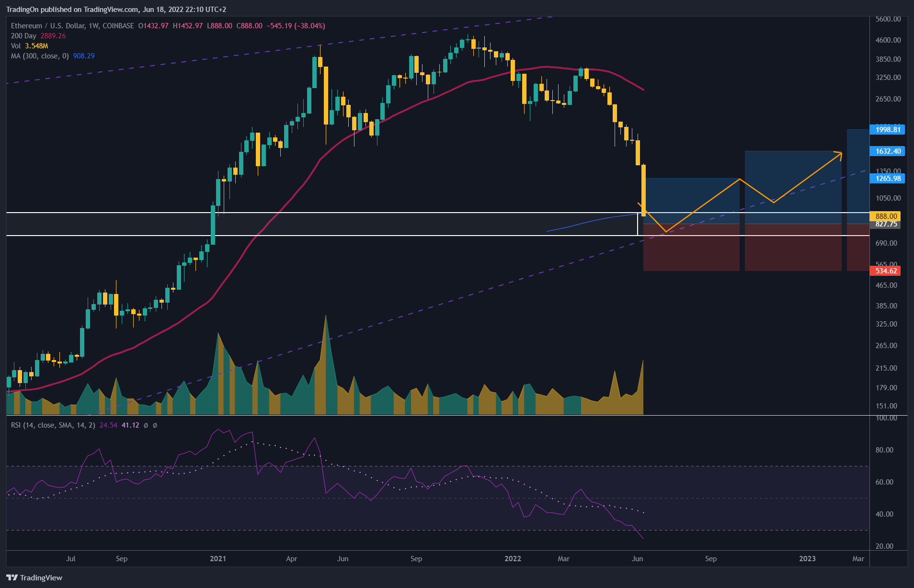Viewport: 914px width, 588px height.
Task: Click the gray 827.75 price label
Action: coord(885,225)
